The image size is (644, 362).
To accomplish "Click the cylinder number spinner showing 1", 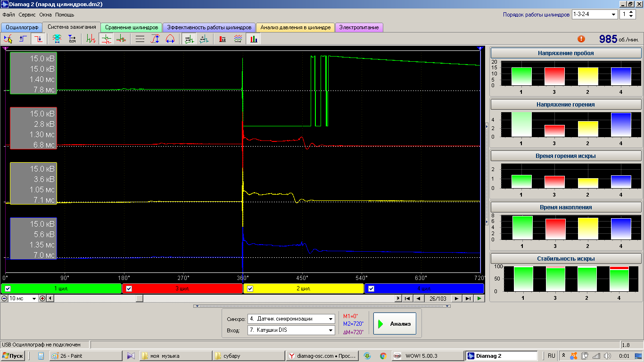I will click(x=628, y=14).
